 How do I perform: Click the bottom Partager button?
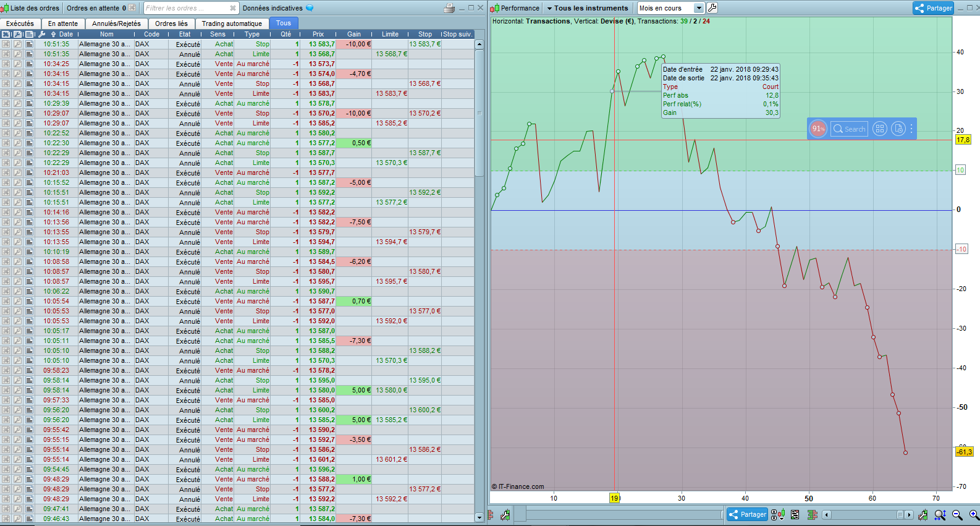747,514
